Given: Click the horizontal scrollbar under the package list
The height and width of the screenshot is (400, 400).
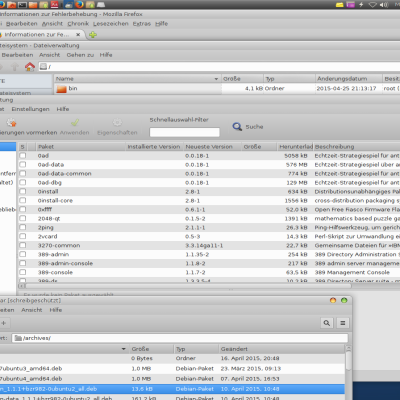Looking at the screenshot, I should point(188,286).
